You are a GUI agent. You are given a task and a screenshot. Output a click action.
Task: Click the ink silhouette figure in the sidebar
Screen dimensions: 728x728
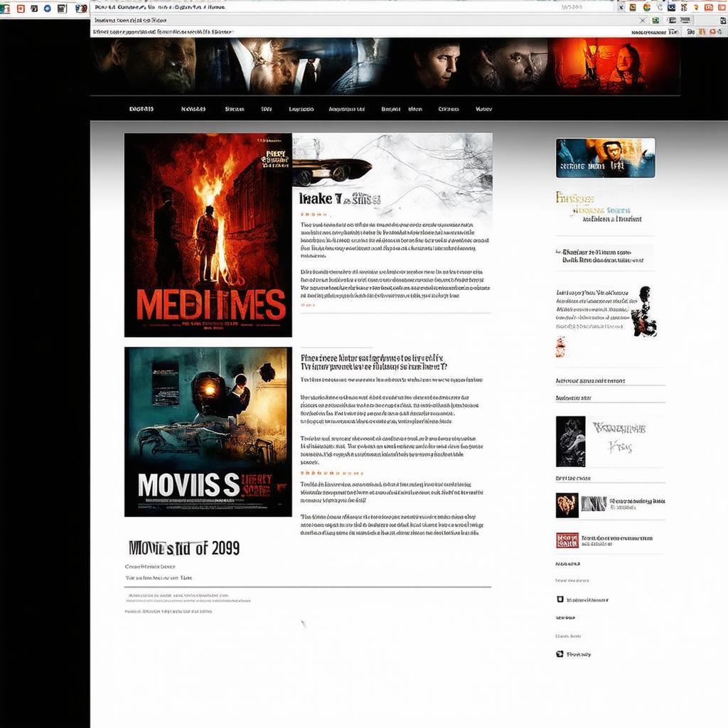643,311
